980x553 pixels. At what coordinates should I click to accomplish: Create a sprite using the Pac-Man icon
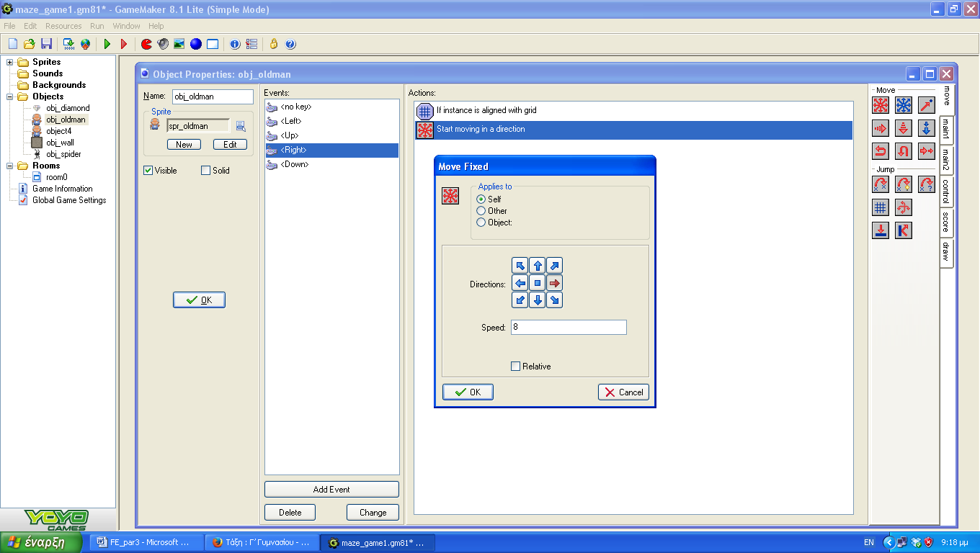pyautogui.click(x=146, y=44)
